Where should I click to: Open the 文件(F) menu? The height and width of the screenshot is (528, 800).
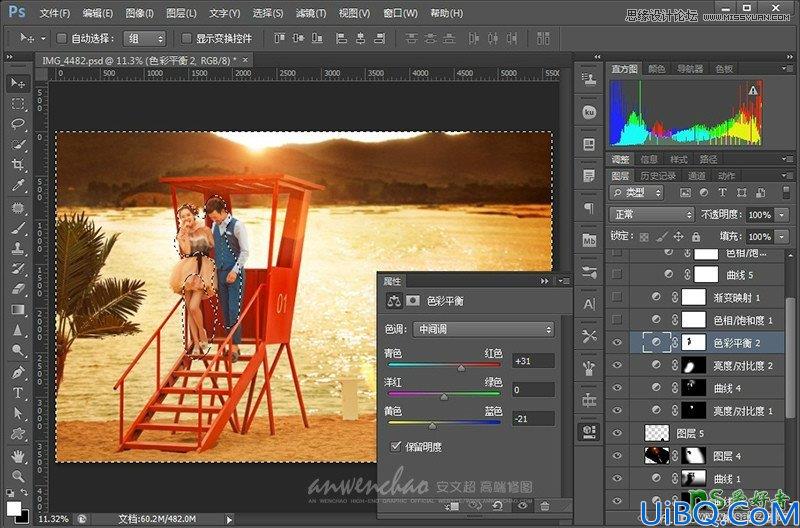pyautogui.click(x=55, y=13)
